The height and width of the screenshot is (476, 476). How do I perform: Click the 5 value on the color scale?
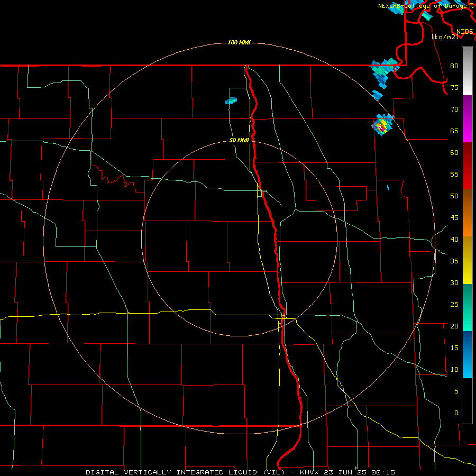coord(456,391)
